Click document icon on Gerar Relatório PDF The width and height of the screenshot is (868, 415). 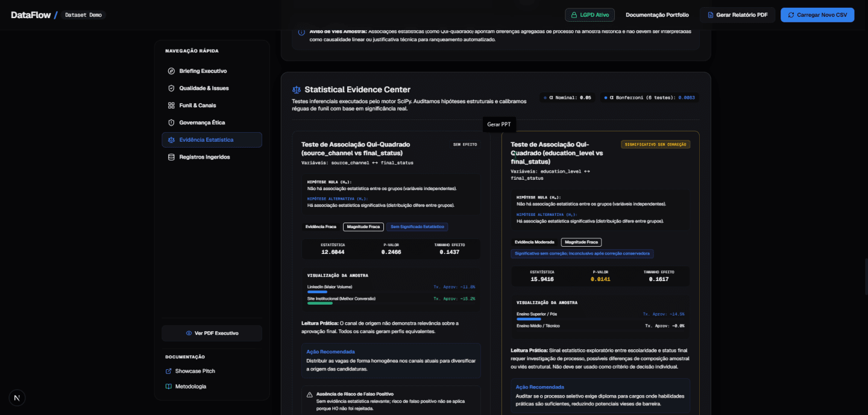pos(710,14)
